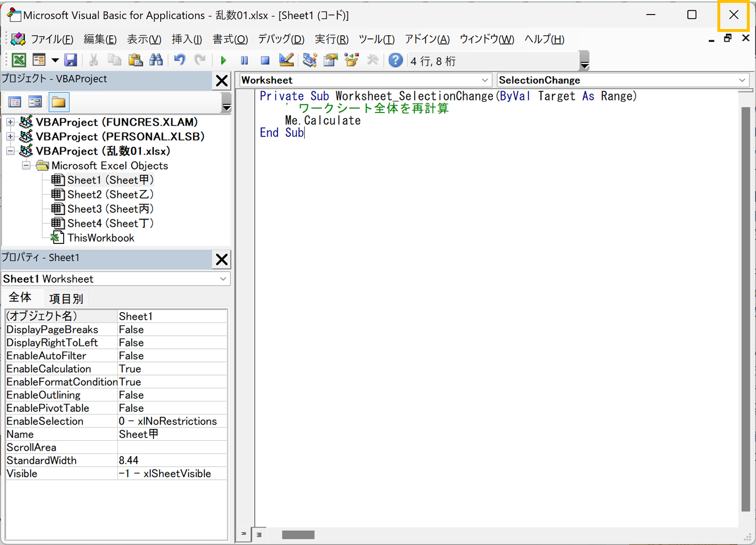Image resolution: width=756 pixels, height=545 pixels.
Task: Open the デバッグ(D) menu
Action: [281, 39]
